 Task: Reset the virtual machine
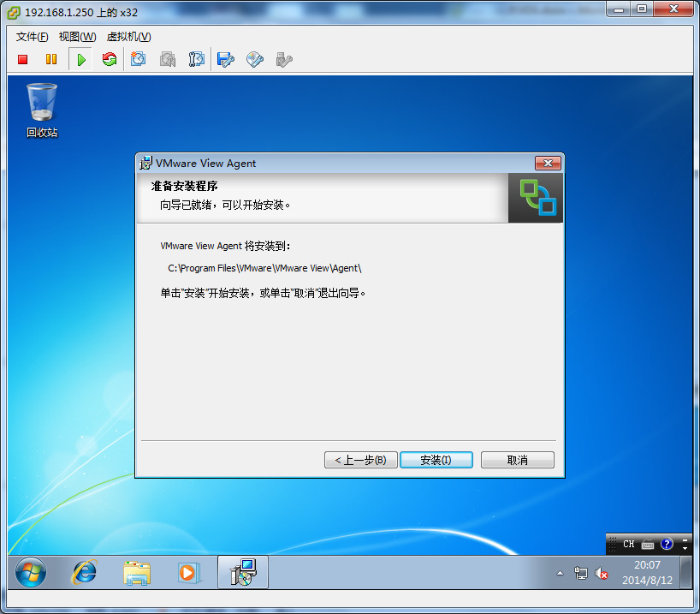click(x=109, y=59)
